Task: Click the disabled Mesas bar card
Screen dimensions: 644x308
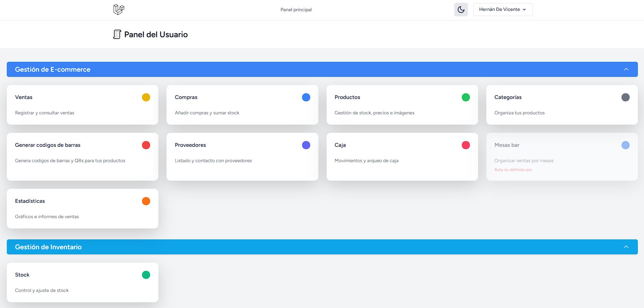Action: point(561,157)
